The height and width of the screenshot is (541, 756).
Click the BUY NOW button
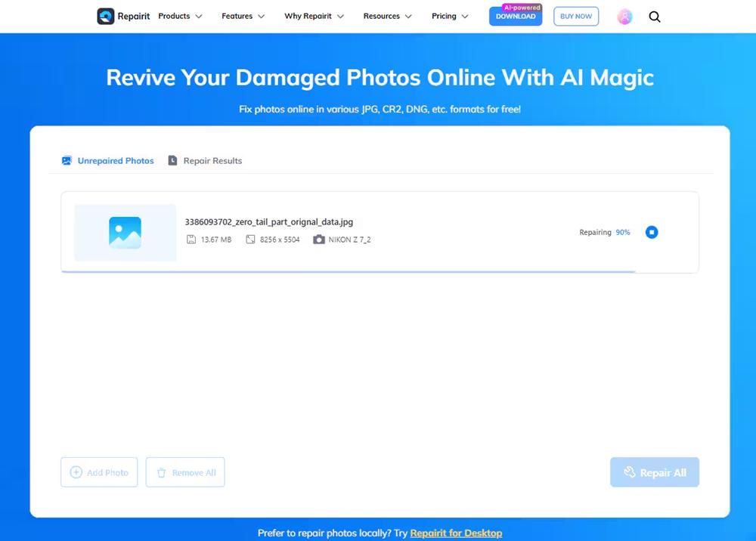click(x=576, y=17)
